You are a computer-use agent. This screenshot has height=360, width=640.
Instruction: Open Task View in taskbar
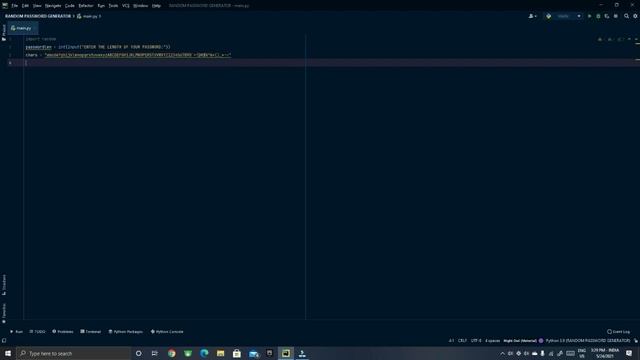(155, 353)
